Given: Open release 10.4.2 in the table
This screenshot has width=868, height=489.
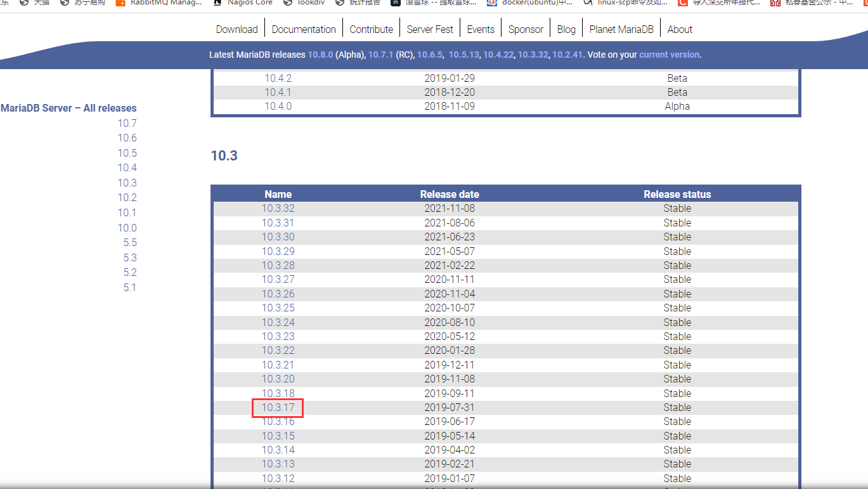Looking at the screenshot, I should 278,78.
